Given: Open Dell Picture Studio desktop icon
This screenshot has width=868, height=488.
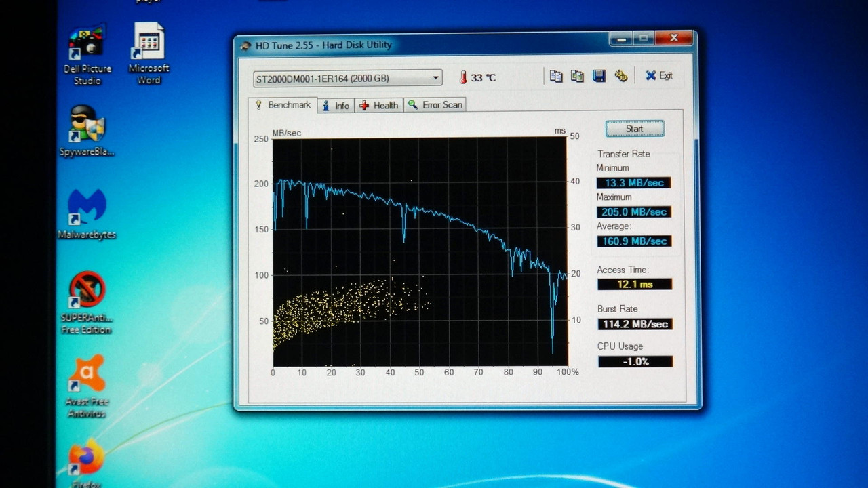Looking at the screenshot, I should click(x=87, y=56).
